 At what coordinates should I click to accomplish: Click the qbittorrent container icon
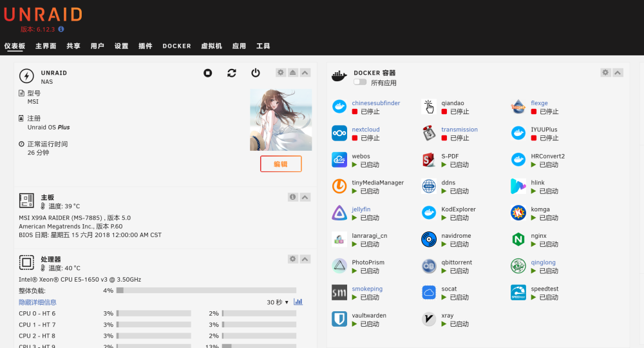(x=429, y=266)
